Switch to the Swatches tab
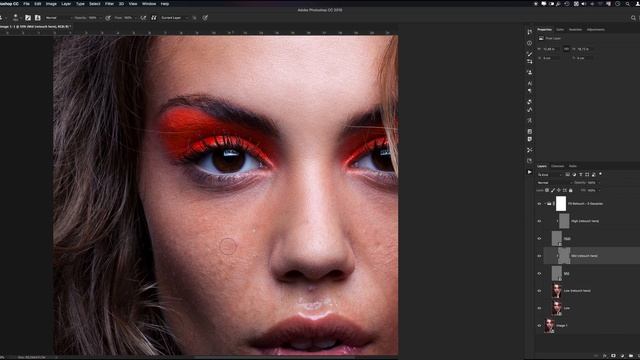The height and width of the screenshot is (360, 640). point(575,29)
